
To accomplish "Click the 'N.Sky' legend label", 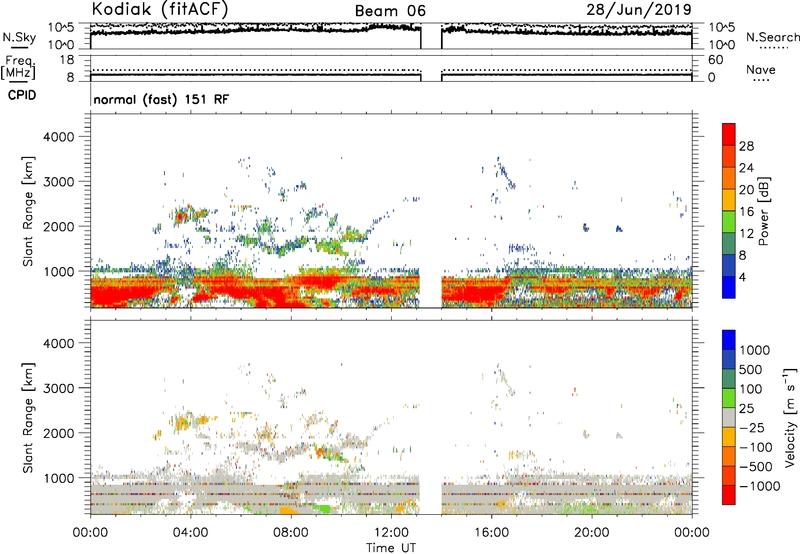I will point(19,37).
